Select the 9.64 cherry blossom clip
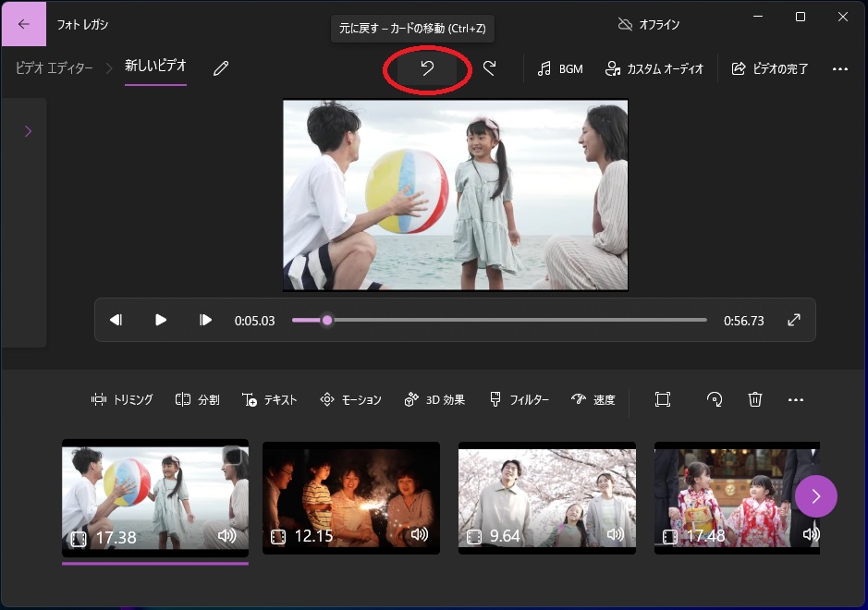This screenshot has height=610, width=868. click(547, 498)
